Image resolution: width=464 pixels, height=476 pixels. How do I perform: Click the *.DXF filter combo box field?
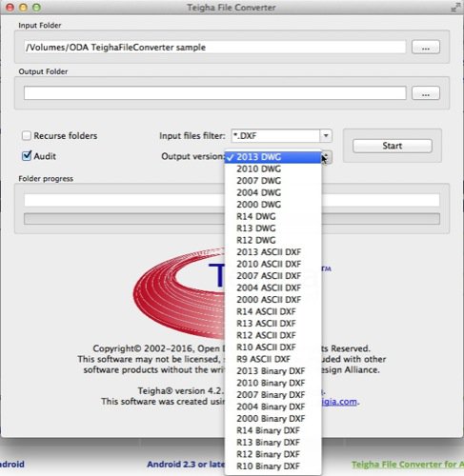275,136
